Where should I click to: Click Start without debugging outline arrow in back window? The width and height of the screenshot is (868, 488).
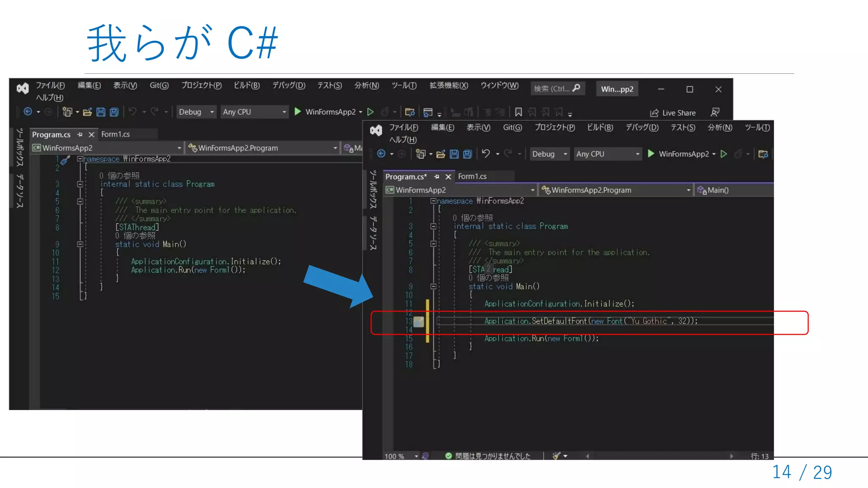coord(370,112)
